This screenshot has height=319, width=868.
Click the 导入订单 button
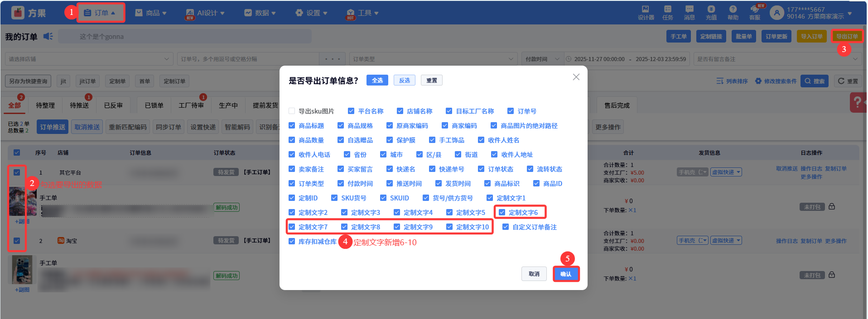click(x=812, y=36)
